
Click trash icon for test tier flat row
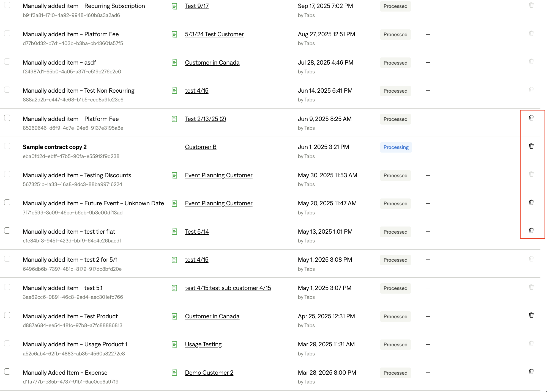coord(531,231)
